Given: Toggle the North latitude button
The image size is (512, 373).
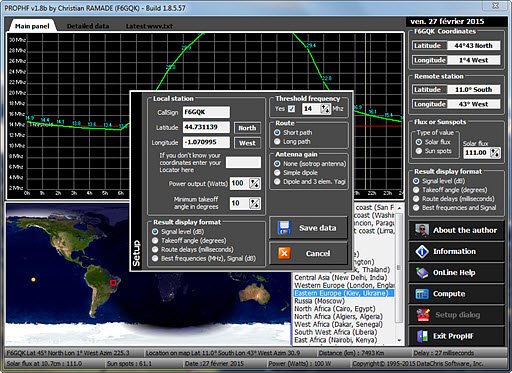Looking at the screenshot, I should point(247,128).
